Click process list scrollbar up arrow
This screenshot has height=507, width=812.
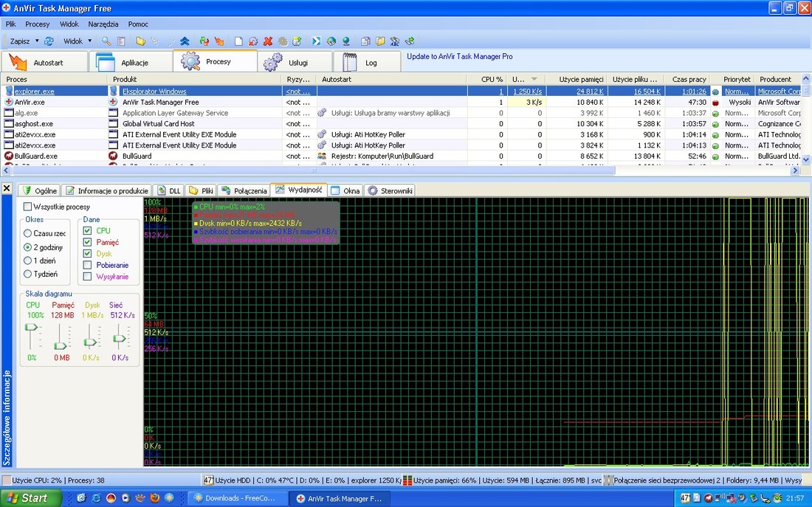pos(806,79)
